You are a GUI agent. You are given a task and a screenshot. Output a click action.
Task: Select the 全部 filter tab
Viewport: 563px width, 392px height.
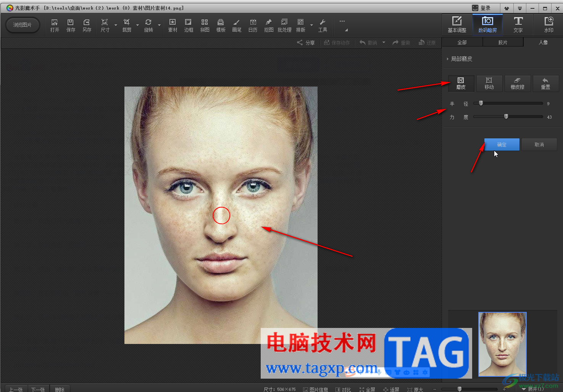coord(462,42)
